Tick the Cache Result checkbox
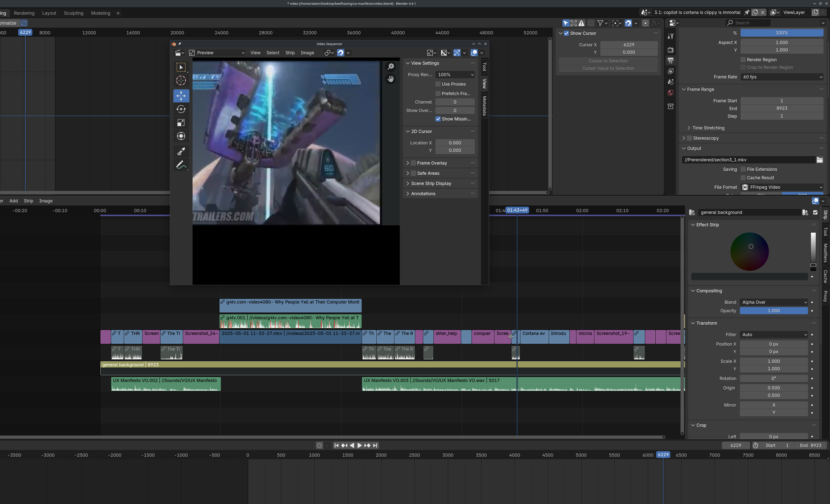Screen dimensions: 830x504 tap(743, 178)
